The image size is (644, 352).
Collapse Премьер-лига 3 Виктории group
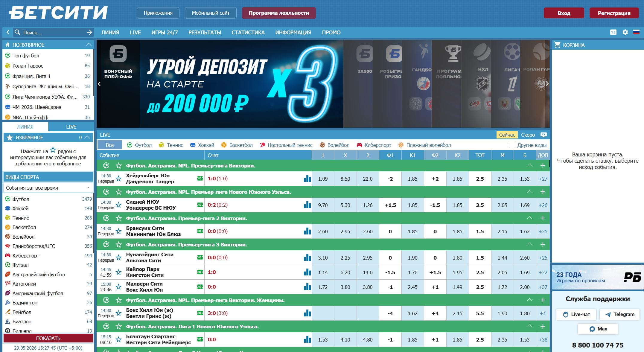pos(529,244)
